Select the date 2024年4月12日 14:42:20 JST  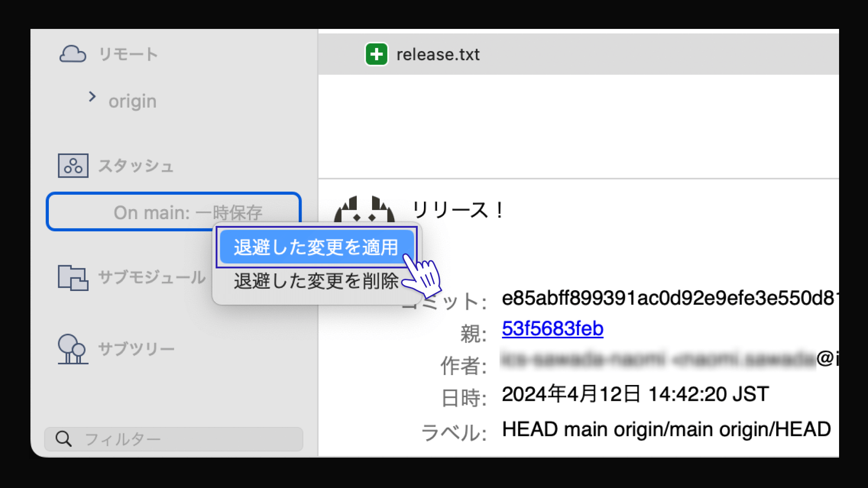coord(635,394)
